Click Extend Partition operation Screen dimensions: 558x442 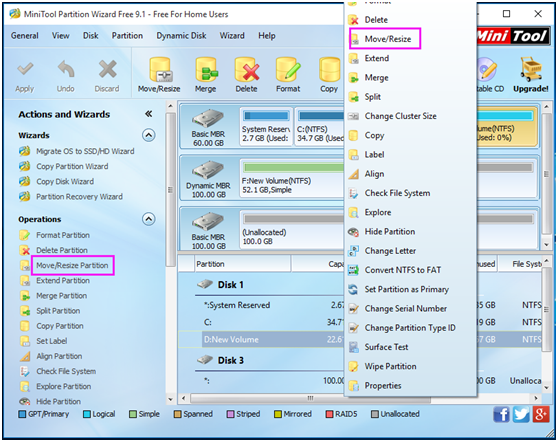click(x=63, y=281)
